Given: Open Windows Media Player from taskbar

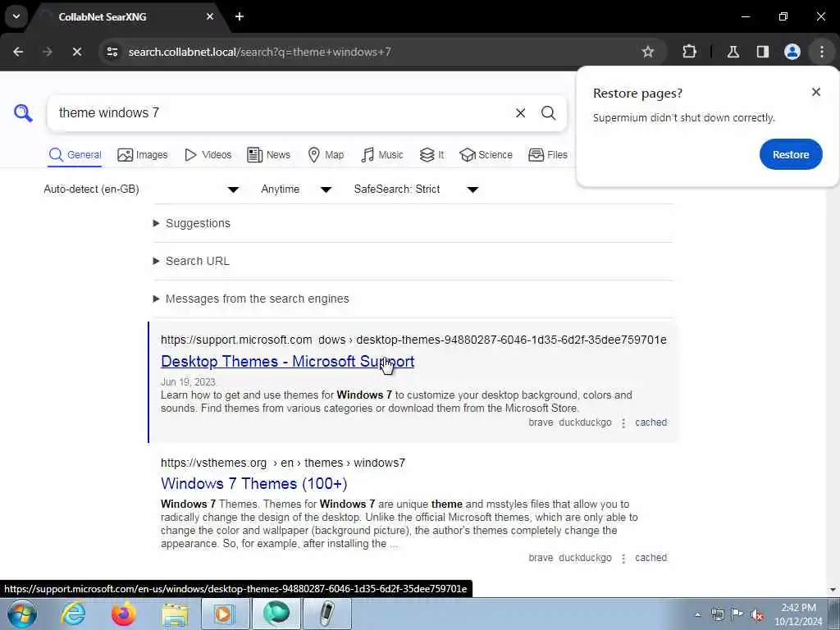Looking at the screenshot, I should [226, 614].
